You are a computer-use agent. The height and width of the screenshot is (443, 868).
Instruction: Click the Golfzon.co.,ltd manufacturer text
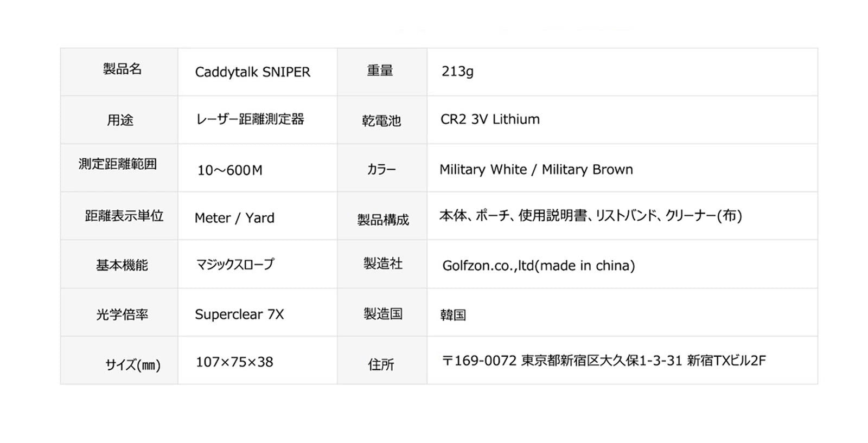click(x=538, y=266)
